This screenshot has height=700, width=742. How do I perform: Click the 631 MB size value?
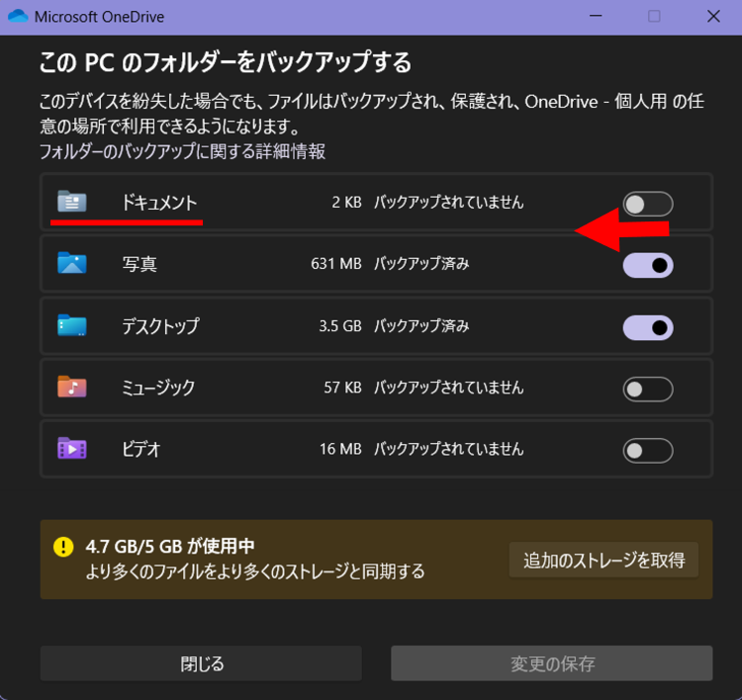click(336, 263)
